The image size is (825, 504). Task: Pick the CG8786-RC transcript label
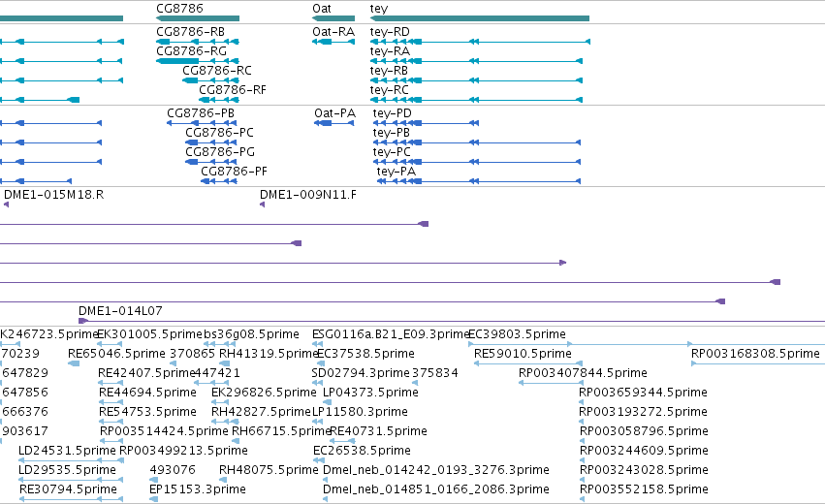217,71
